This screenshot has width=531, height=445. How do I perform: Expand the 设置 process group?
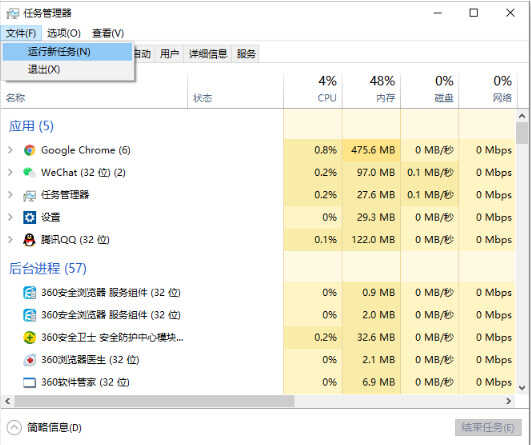point(10,217)
